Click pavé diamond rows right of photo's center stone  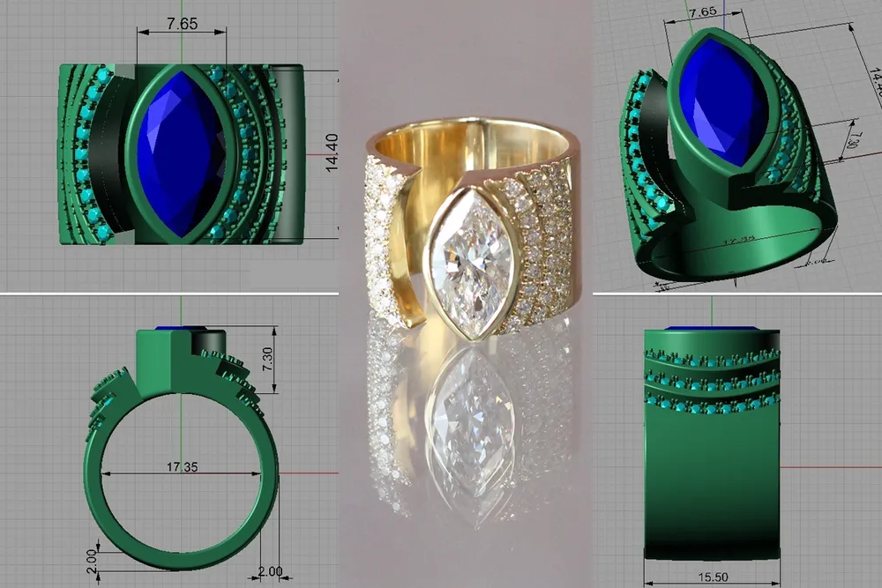(x=542, y=238)
